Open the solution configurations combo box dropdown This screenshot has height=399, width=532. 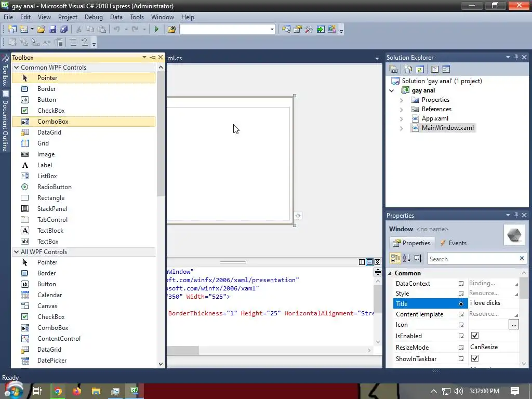pos(272,29)
